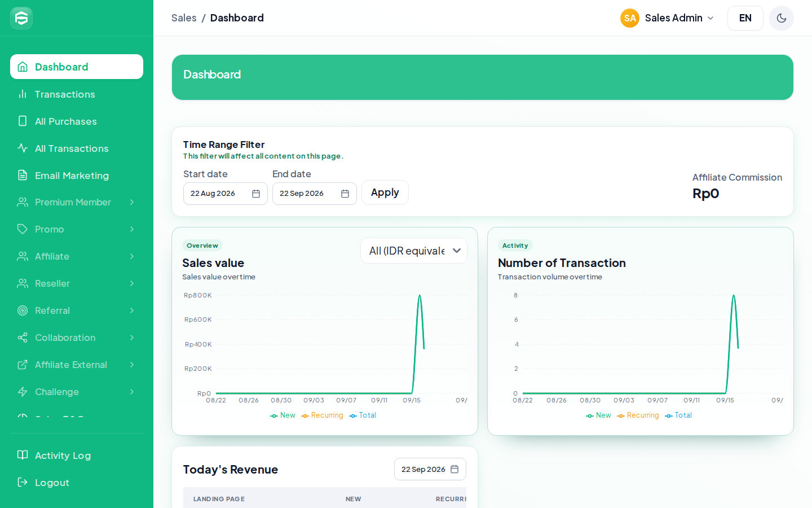Open the Start date calendar icon
812x508 pixels.
click(256, 194)
